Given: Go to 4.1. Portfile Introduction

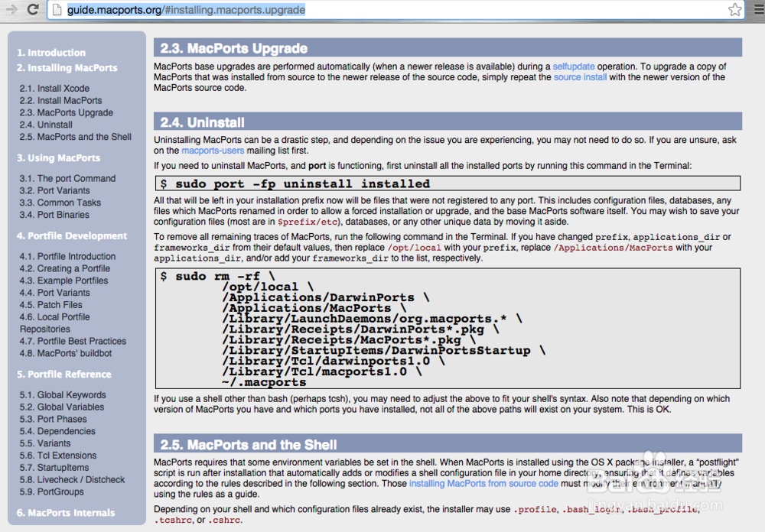Looking at the screenshot, I should click(x=68, y=257).
